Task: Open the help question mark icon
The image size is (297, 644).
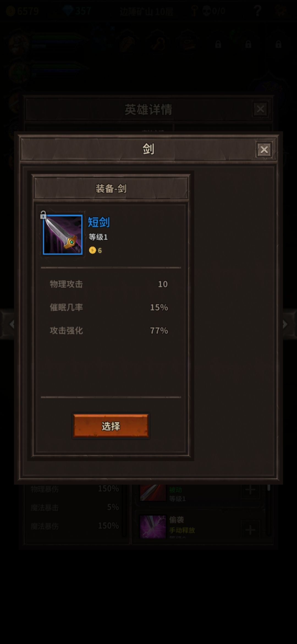Action: 257,11
